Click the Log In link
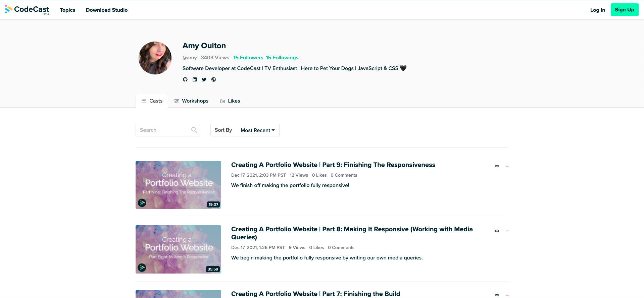 click(598, 10)
